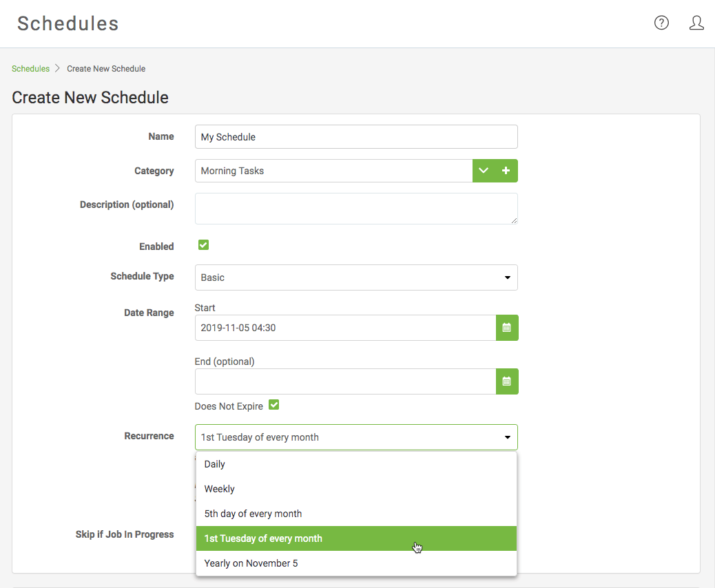Screen dimensions: 715x588
Task: Go to Schedules breadcrumb link
Action: coord(30,69)
